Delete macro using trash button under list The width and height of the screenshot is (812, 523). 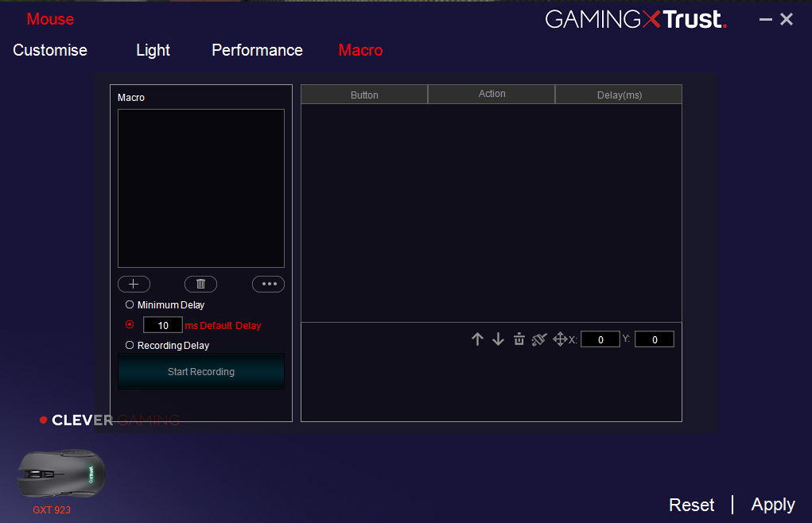[x=201, y=284]
